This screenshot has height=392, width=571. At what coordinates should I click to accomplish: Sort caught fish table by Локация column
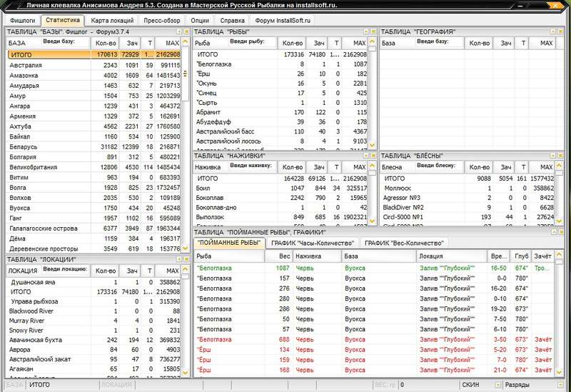click(x=452, y=256)
